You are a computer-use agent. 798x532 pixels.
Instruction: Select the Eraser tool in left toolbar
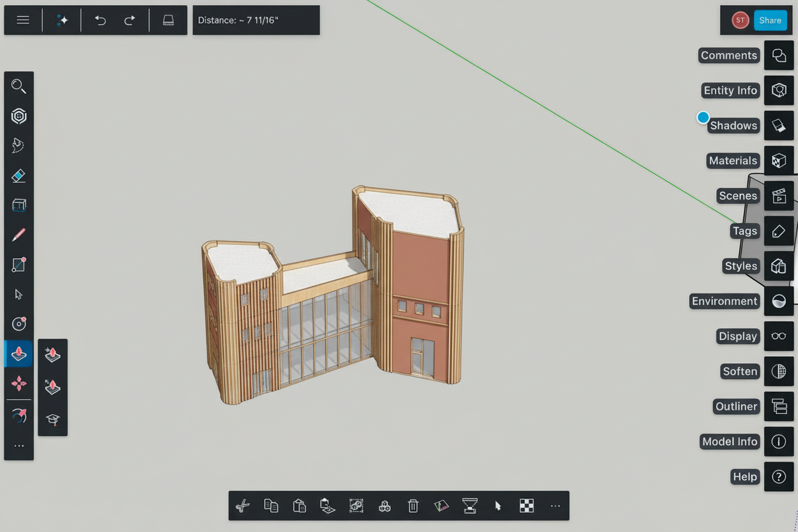pos(19,175)
